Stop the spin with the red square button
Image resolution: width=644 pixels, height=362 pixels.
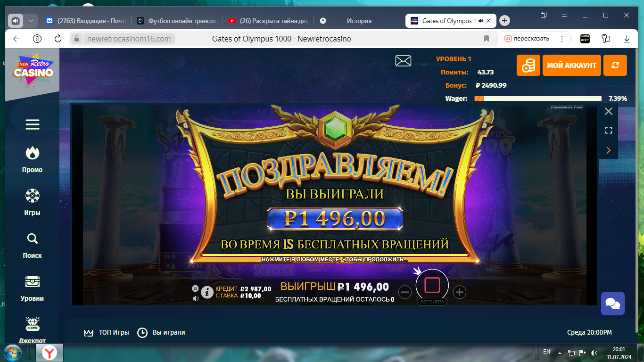(x=432, y=285)
